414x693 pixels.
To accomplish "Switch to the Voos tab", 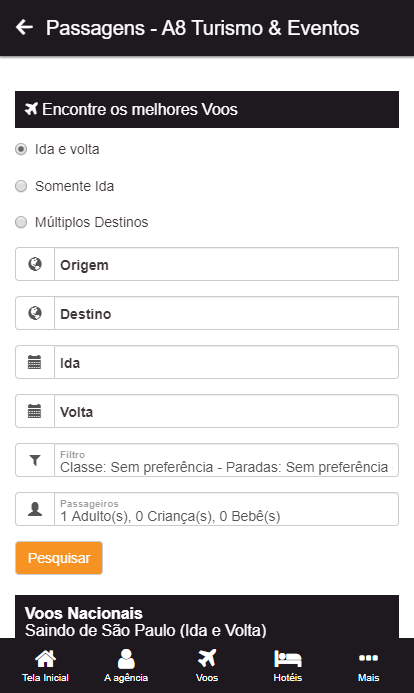I will (x=207, y=666).
